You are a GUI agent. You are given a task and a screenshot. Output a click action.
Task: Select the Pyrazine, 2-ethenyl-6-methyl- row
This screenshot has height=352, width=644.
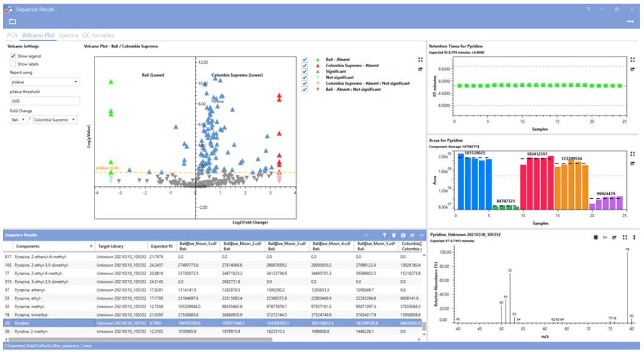click(213, 257)
